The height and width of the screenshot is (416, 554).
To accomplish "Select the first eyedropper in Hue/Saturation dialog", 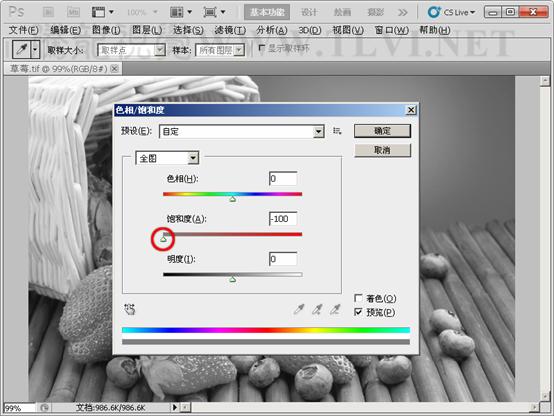I will click(x=299, y=310).
